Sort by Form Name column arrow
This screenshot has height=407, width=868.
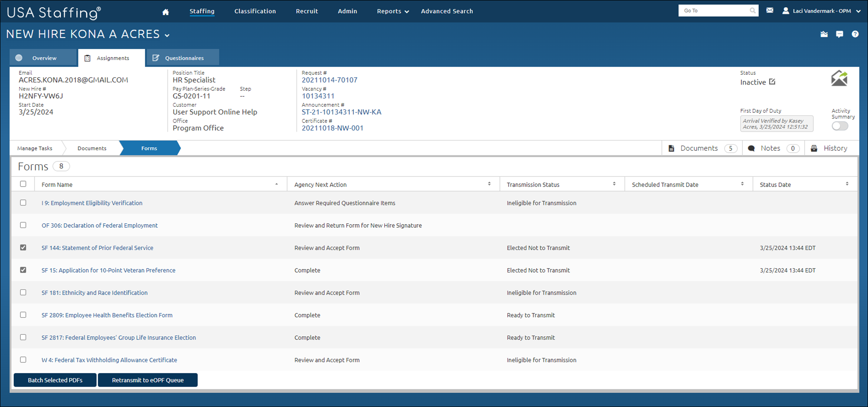pos(277,184)
